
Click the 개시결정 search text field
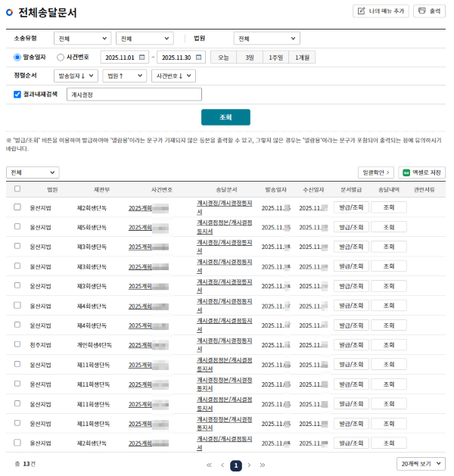133,95
